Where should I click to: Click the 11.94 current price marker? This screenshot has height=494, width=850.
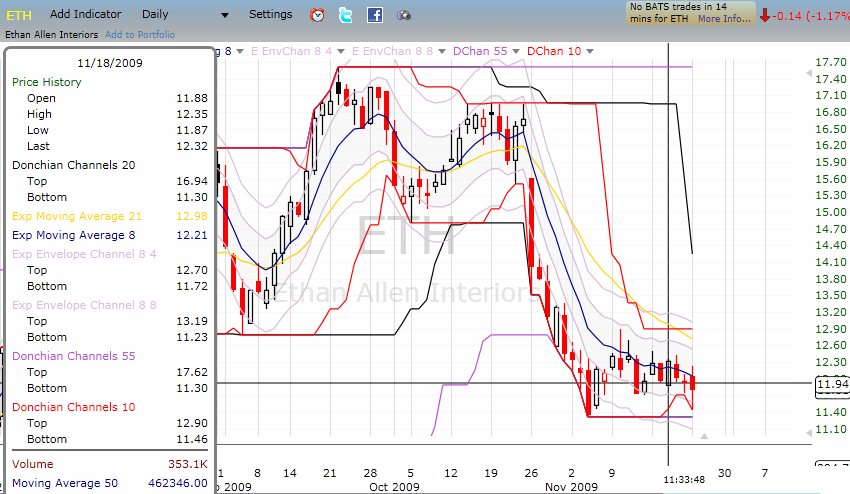point(832,384)
